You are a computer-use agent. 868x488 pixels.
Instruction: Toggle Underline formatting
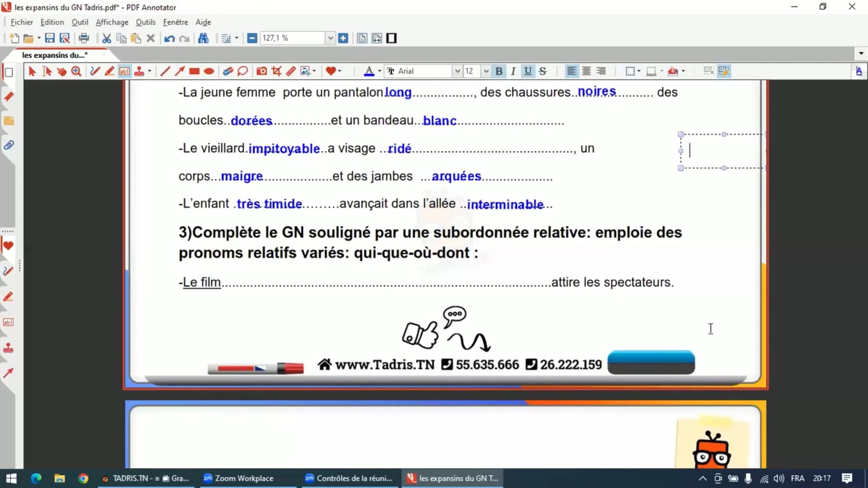coord(528,71)
